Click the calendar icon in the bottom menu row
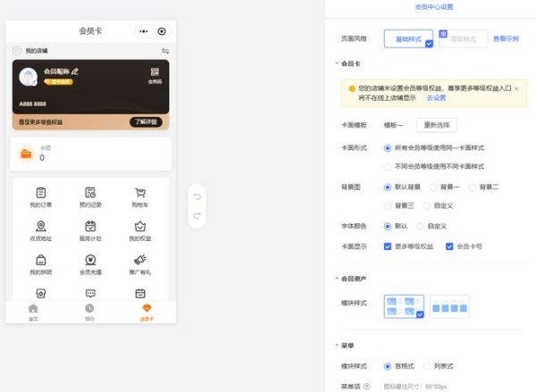This screenshot has height=392, width=536. coord(140,294)
